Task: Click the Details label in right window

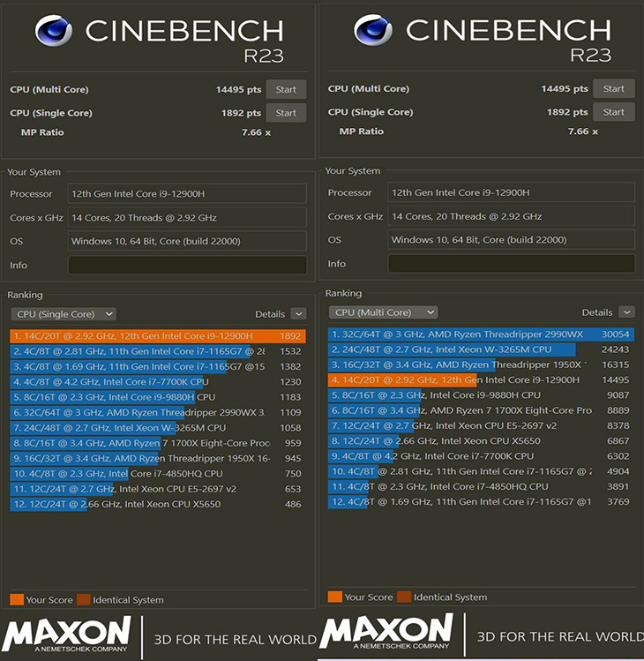Action: click(597, 312)
